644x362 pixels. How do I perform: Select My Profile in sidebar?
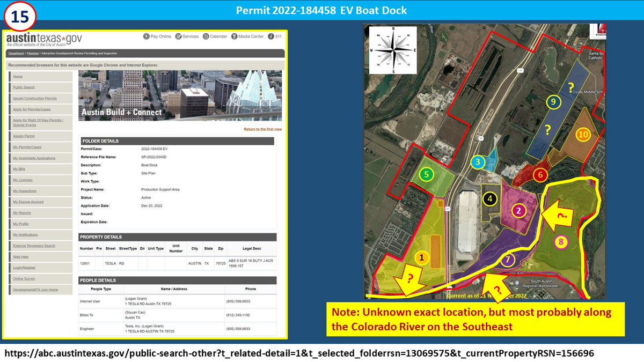tap(21, 224)
